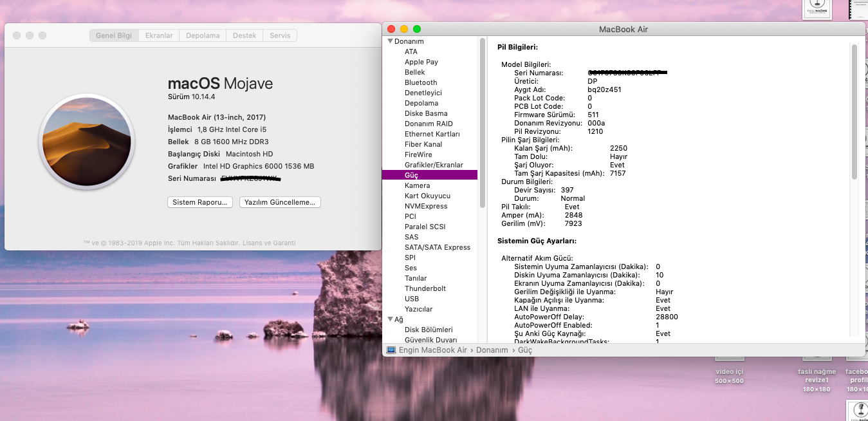The width and height of the screenshot is (868, 421).
Task: Select SAS in hardware list
Action: click(x=412, y=237)
